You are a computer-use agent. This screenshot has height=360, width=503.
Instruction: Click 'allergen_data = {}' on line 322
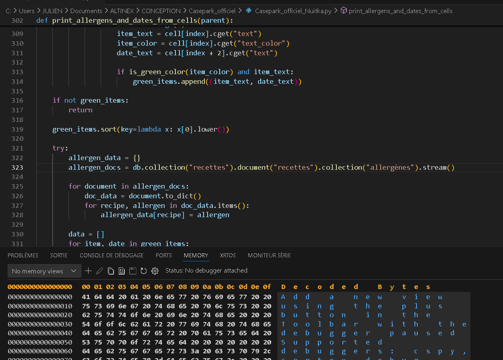[x=104, y=158]
